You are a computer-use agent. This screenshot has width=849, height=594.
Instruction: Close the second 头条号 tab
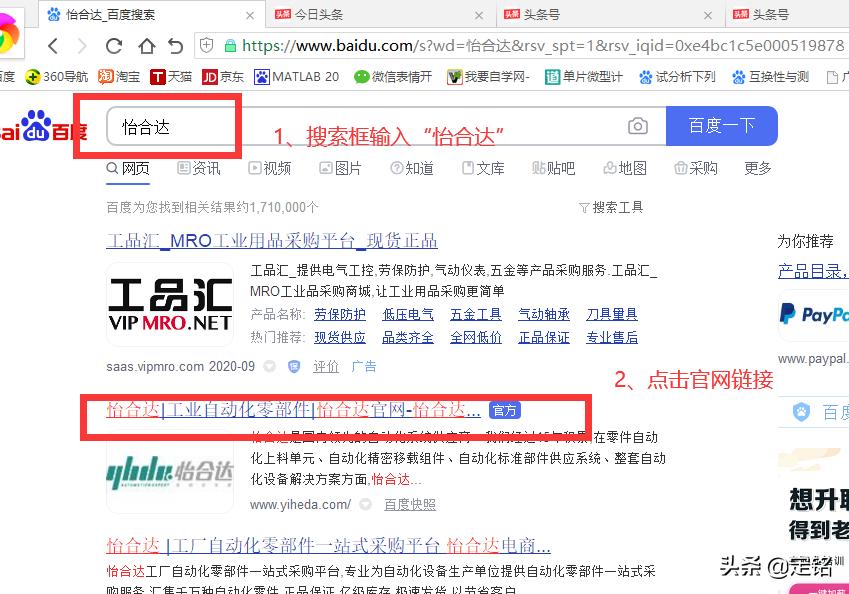click(x=708, y=15)
